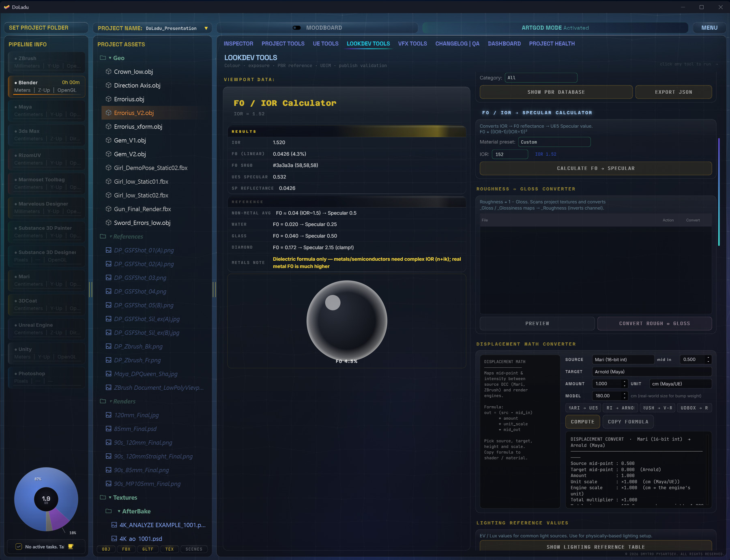The height and width of the screenshot is (560, 730).
Task: Open the Unit cm (Maya/UE) dropdown
Action: [681, 384]
